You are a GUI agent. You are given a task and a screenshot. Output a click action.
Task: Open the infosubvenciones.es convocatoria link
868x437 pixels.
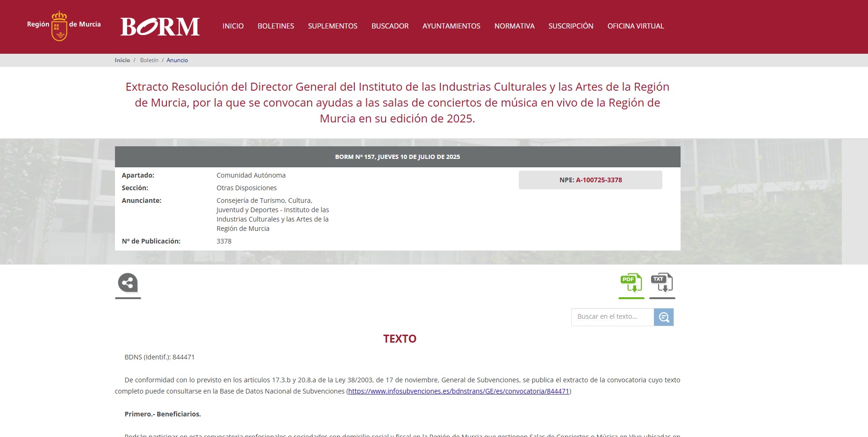(x=459, y=391)
